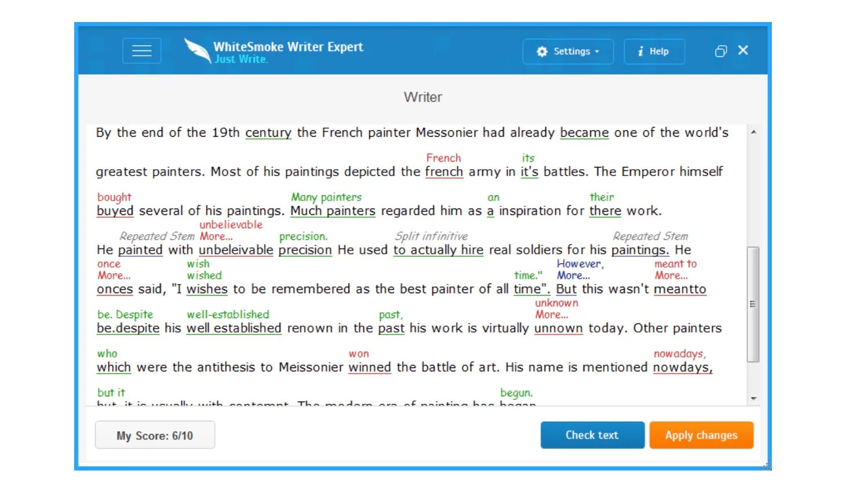Click the underlined word 'unnown'
Viewport: 868px width, 496px height.
(559, 329)
